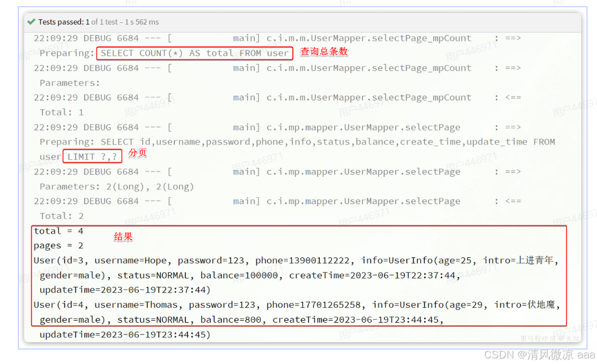This screenshot has width=597, height=364.
Task: Click the "User(id=4, username=Thomas" output line
Action: coord(297,305)
